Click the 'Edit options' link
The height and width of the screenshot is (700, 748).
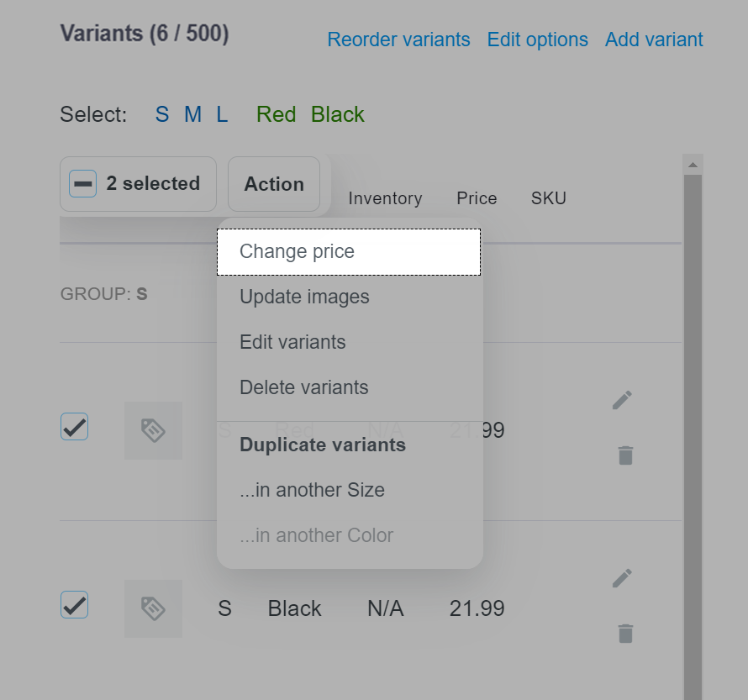click(538, 39)
